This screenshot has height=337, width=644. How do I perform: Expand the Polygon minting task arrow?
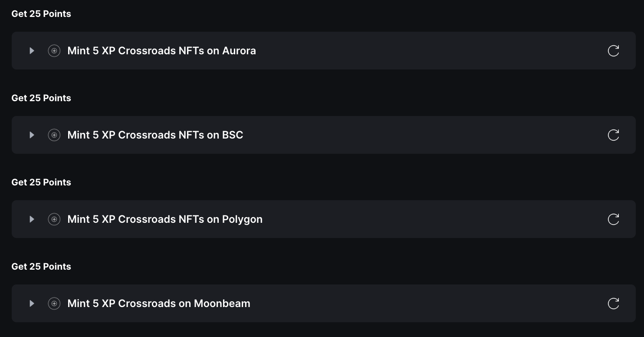(x=32, y=219)
